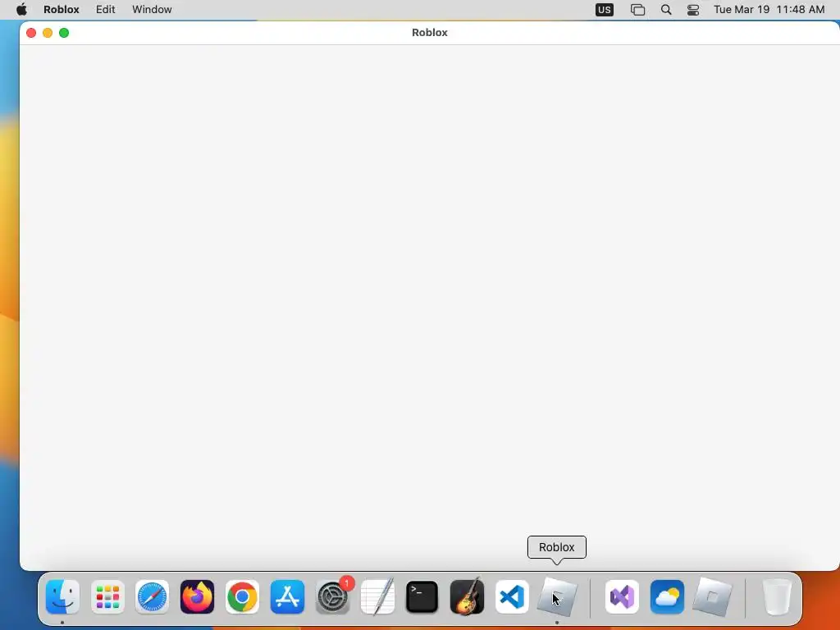Launch Safari from the Dock
The height and width of the screenshot is (630, 840).
coord(152,596)
